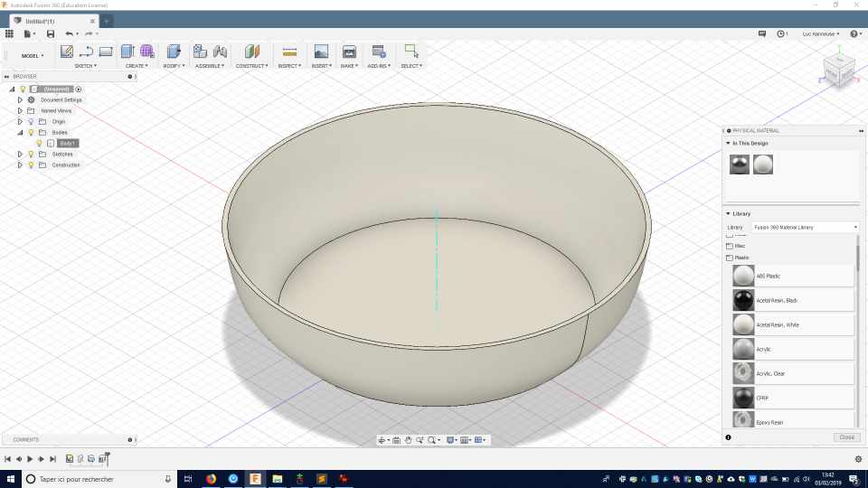This screenshot has height=488, width=868.
Task: Select the sketch Line tool
Action: 86,52
